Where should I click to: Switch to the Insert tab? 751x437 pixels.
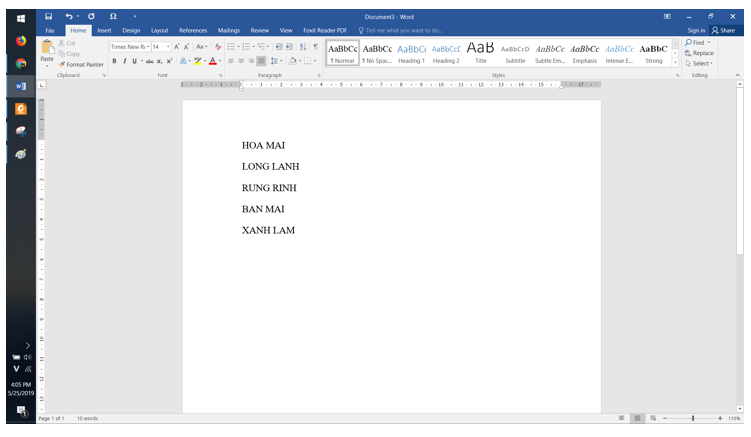tap(104, 30)
